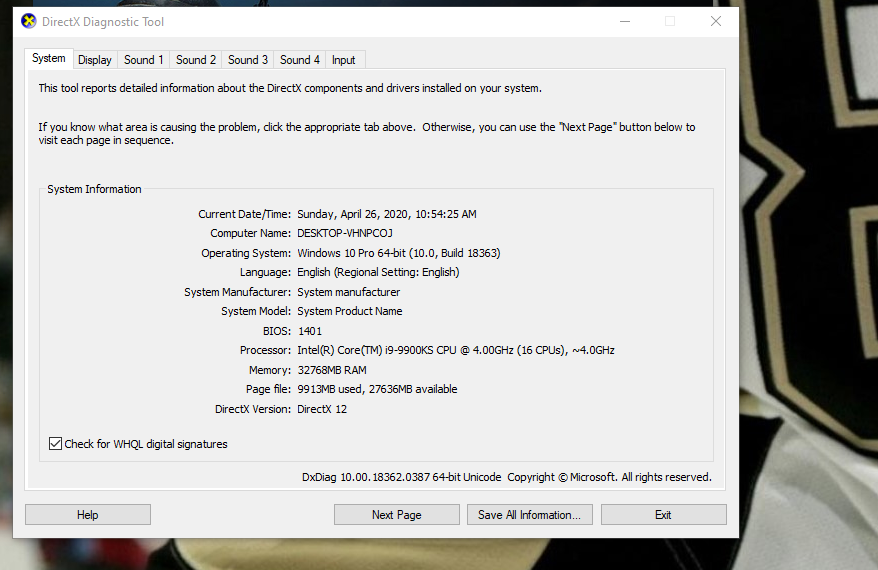This screenshot has width=878, height=570.
Task: Click the Help button
Action: (88, 515)
